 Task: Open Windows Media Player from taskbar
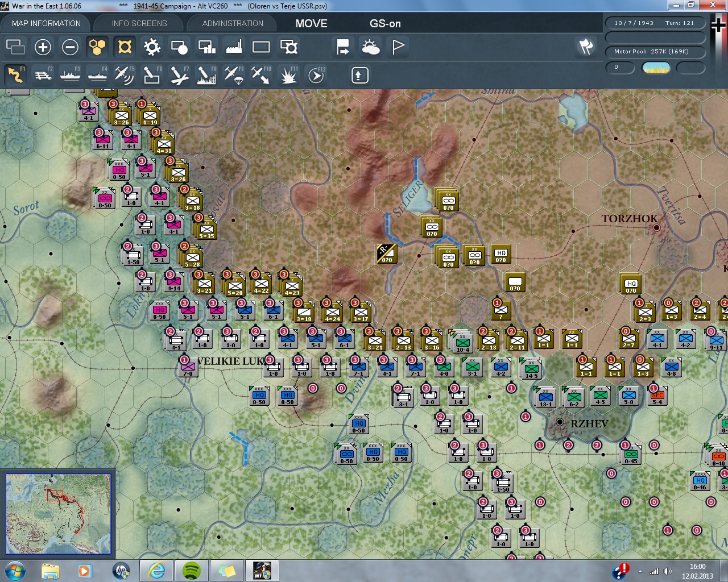(85, 571)
